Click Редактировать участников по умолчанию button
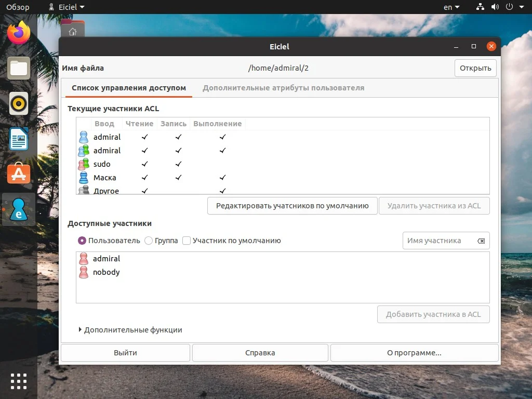 pos(292,206)
